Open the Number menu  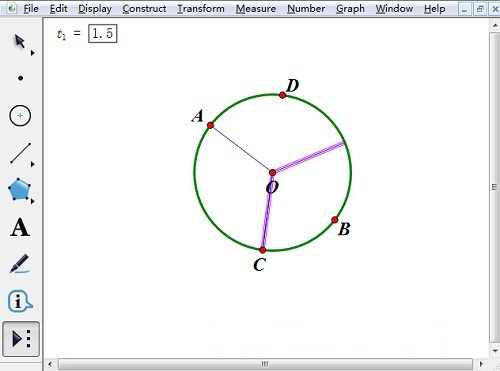pos(306,9)
